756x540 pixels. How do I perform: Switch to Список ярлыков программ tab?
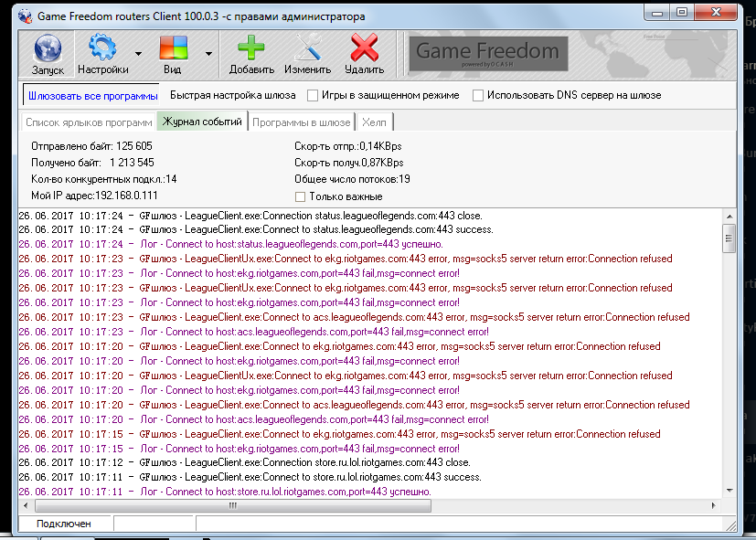point(89,122)
